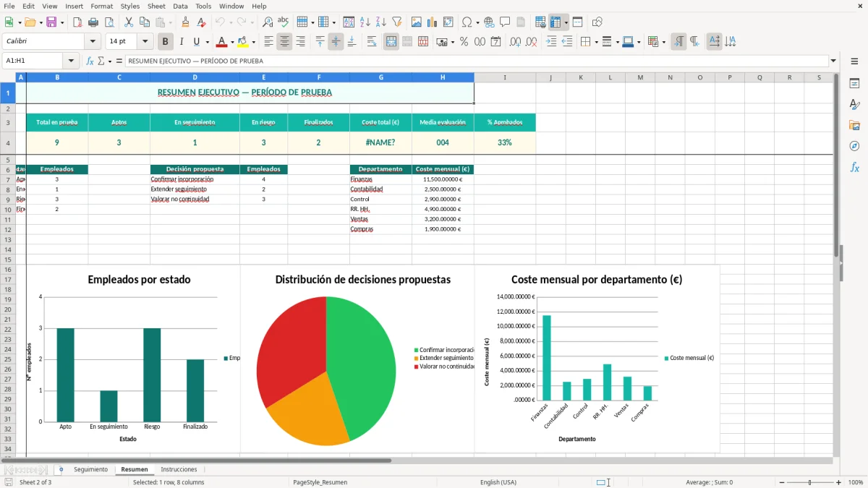Click the Format as Percent icon
This screenshot has height=488, width=868.
[x=464, y=42]
